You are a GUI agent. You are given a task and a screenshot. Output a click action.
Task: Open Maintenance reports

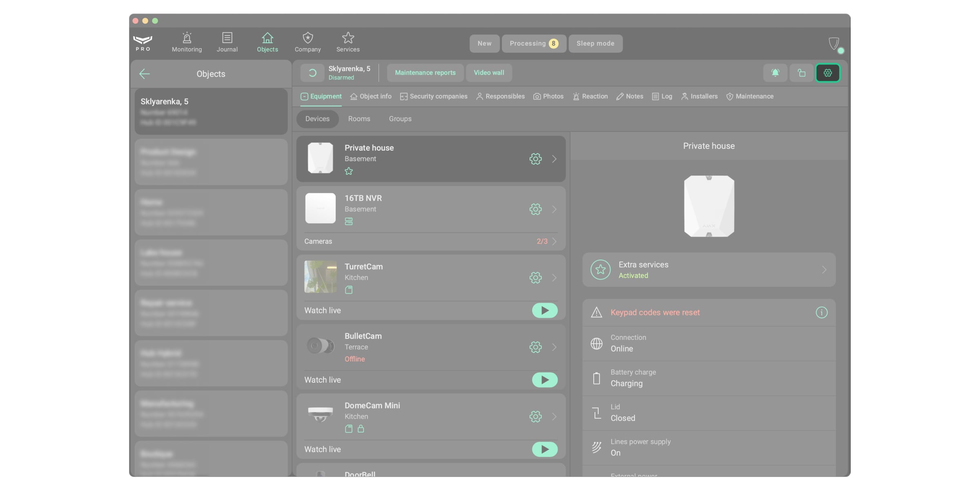click(x=425, y=73)
